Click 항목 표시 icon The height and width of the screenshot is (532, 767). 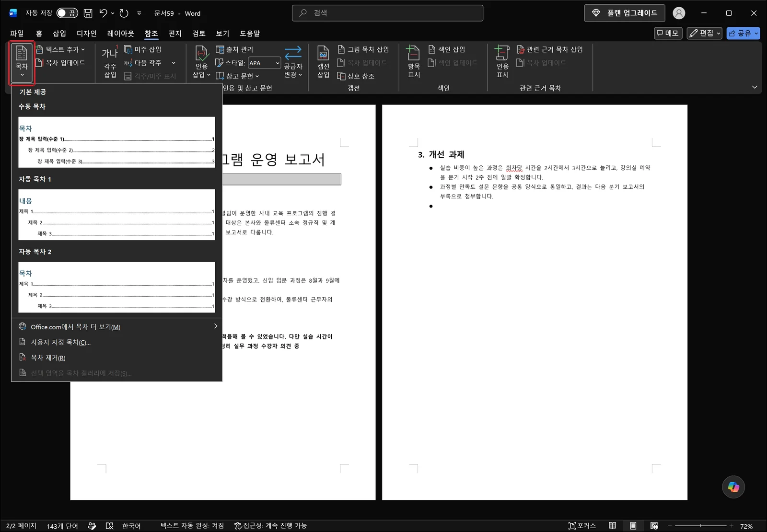pos(414,53)
